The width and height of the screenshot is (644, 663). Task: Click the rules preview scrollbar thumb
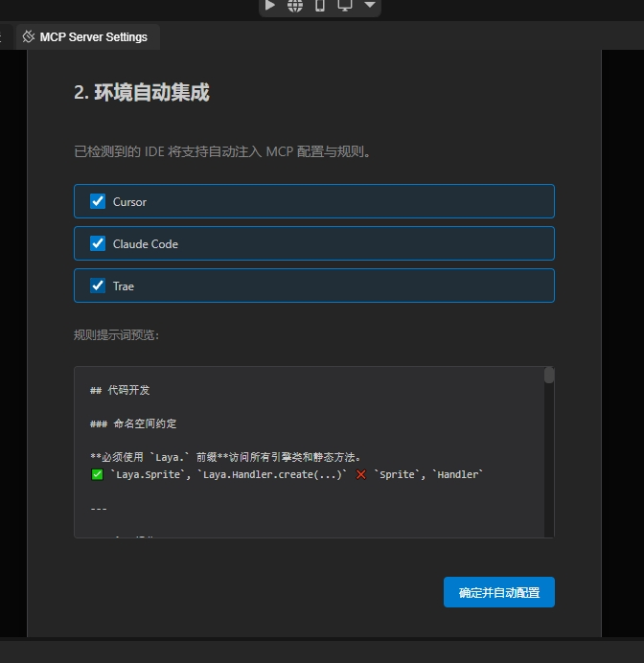pyautogui.click(x=549, y=375)
